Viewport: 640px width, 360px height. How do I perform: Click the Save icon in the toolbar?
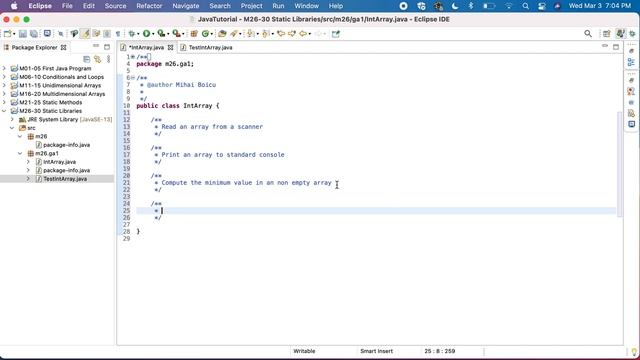[23, 34]
